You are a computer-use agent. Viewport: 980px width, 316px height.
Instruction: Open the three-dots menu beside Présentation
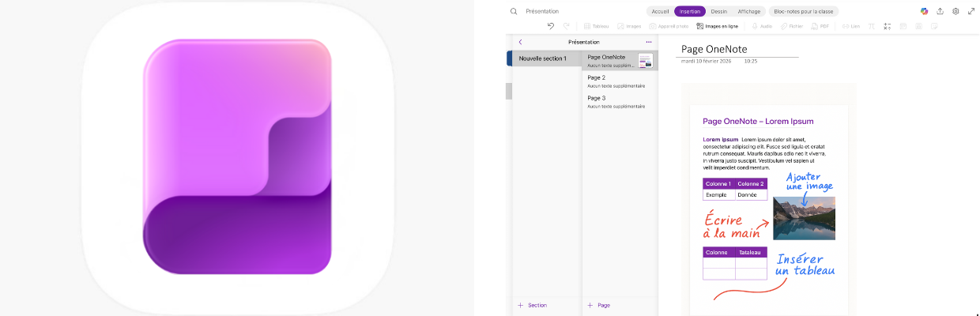pos(649,42)
